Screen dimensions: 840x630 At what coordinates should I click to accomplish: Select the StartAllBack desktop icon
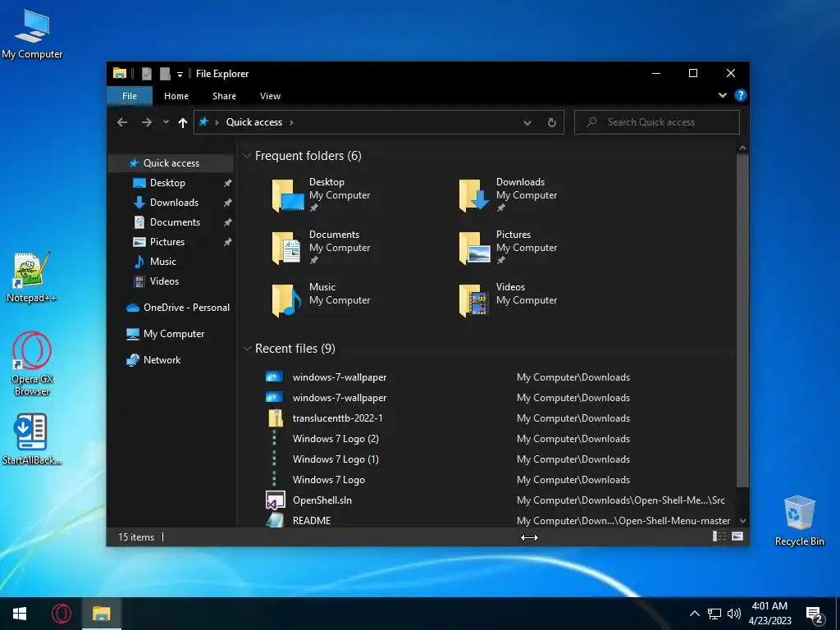[32, 439]
